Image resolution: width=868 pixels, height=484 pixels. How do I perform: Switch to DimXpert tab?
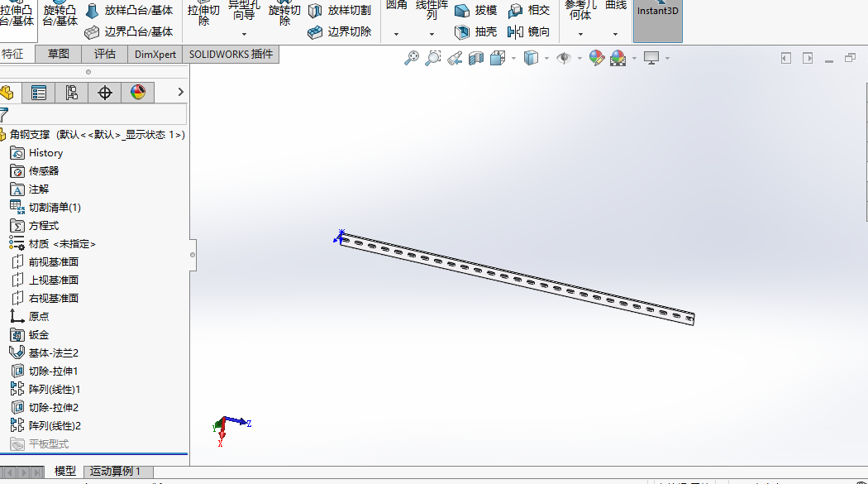155,55
